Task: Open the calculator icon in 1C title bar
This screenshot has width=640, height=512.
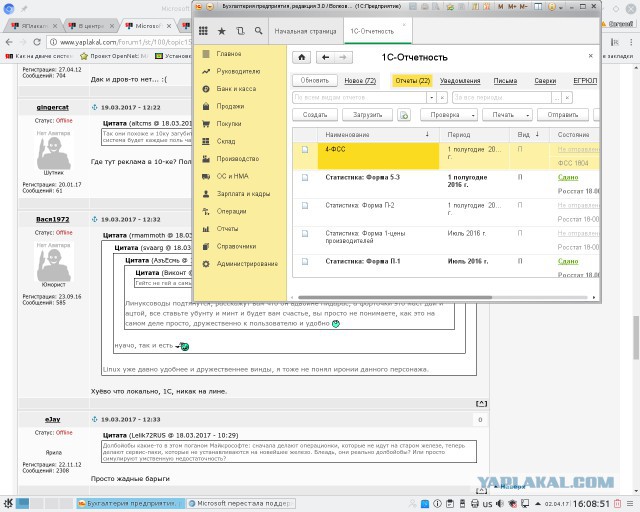Action: tap(475, 7)
